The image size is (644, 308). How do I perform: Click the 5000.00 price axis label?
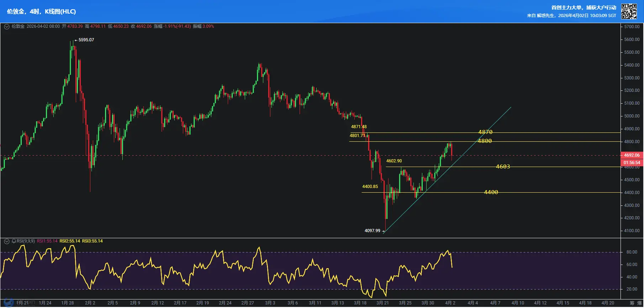click(632, 116)
